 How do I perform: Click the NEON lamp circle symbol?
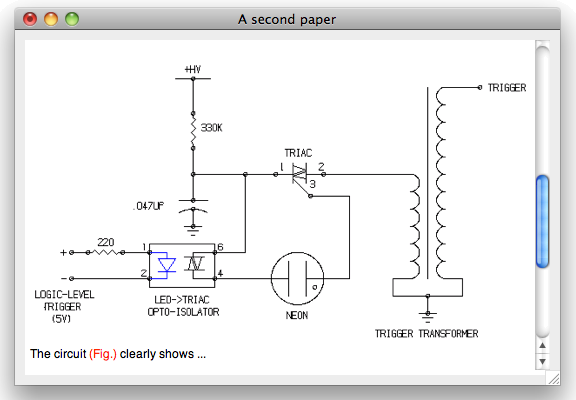click(298, 278)
